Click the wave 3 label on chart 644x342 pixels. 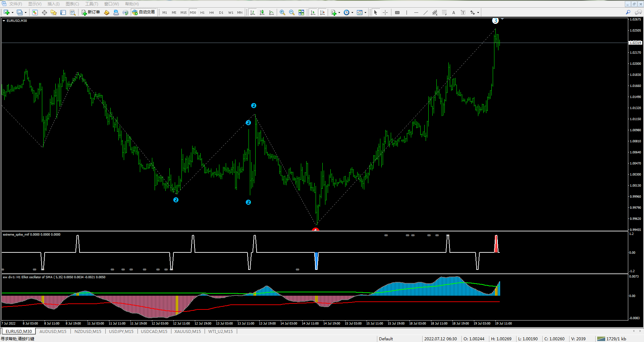[495, 21]
